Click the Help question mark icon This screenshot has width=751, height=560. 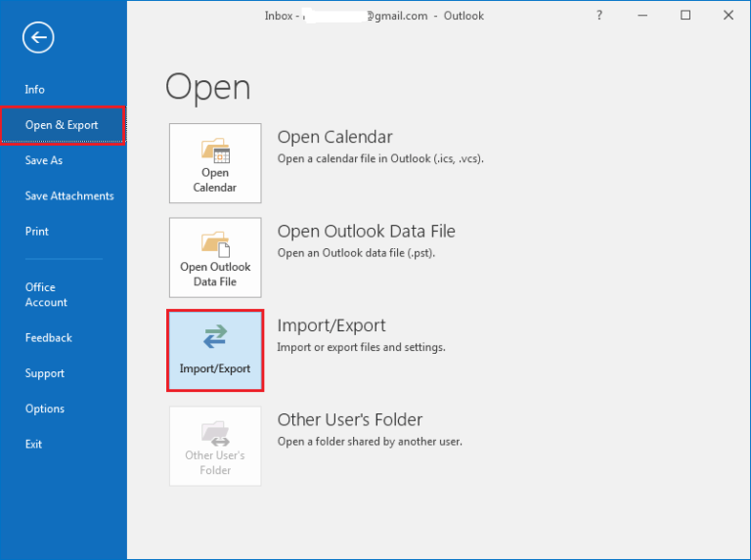point(599,16)
